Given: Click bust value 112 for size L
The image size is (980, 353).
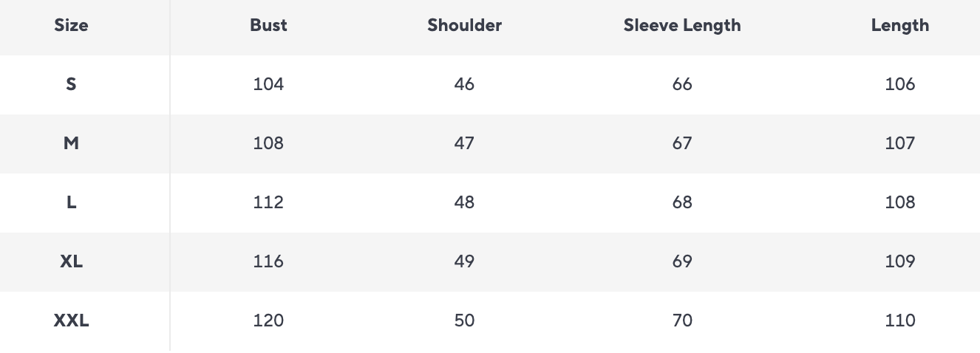Looking at the screenshot, I should (268, 202).
